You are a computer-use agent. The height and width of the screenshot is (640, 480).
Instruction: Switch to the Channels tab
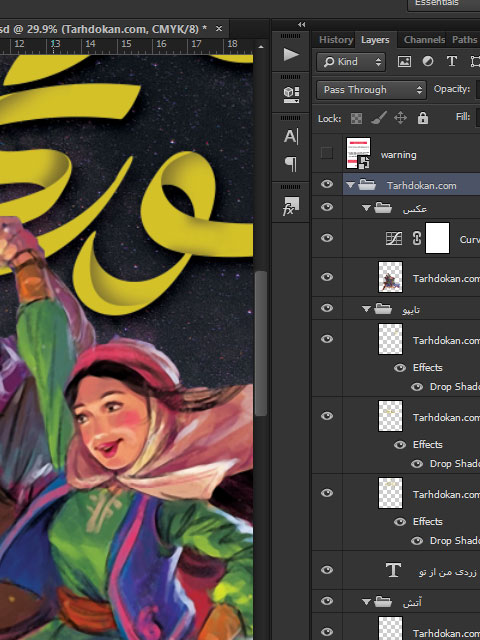(424, 40)
